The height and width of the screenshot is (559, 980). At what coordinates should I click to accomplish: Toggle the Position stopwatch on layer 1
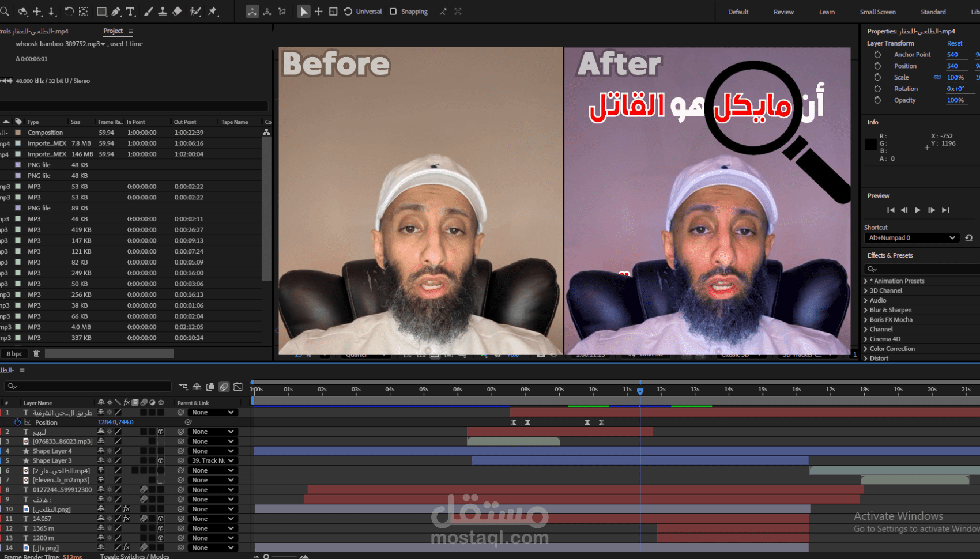[x=18, y=422]
